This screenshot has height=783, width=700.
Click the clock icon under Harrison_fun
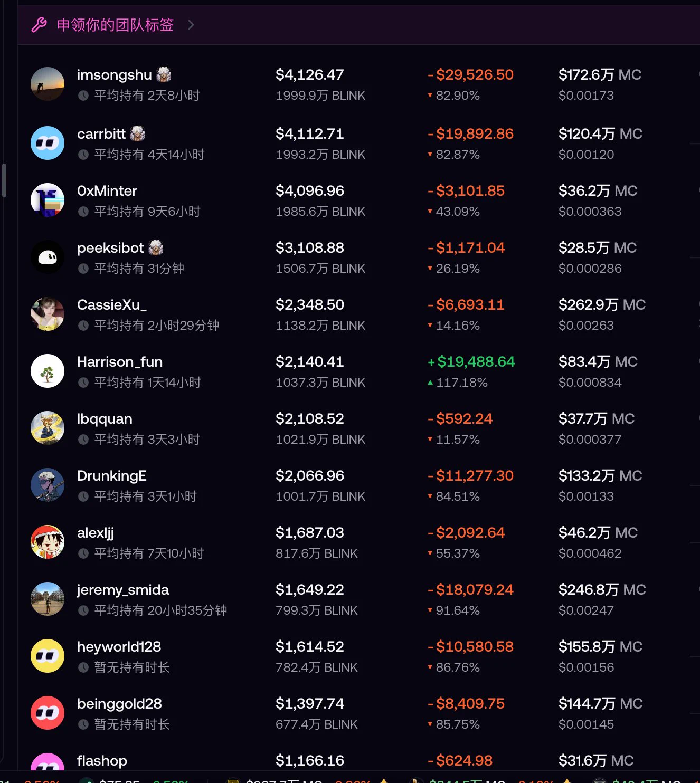coord(83,383)
